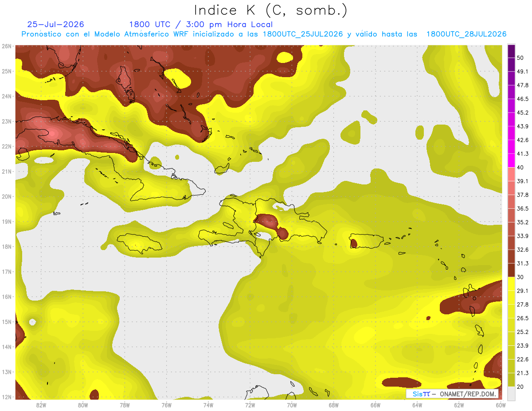This screenshot has width=532, height=411.
Task: Click the "16N" latitude label
Action: 7,297
